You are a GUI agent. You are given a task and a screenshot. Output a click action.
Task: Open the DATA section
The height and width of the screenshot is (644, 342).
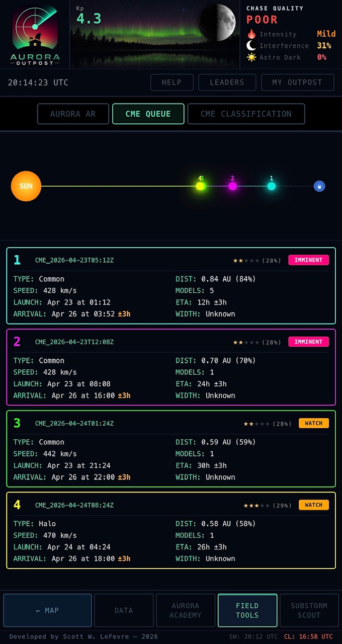click(124, 610)
